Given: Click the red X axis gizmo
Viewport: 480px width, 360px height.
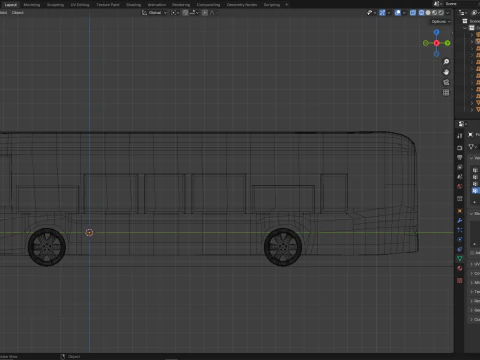Looking at the screenshot, I should (437, 43).
